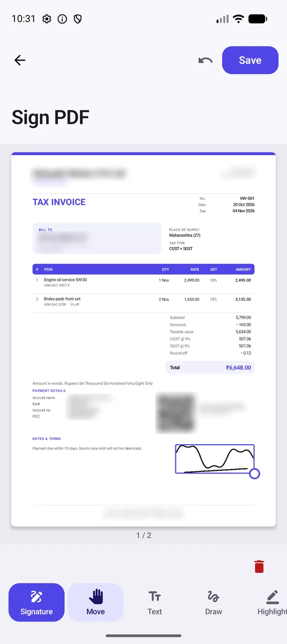Viewport: 287px width, 644px height.
Task: Tap the Engine oil service 5W-30 item
Action: (x=65, y=279)
